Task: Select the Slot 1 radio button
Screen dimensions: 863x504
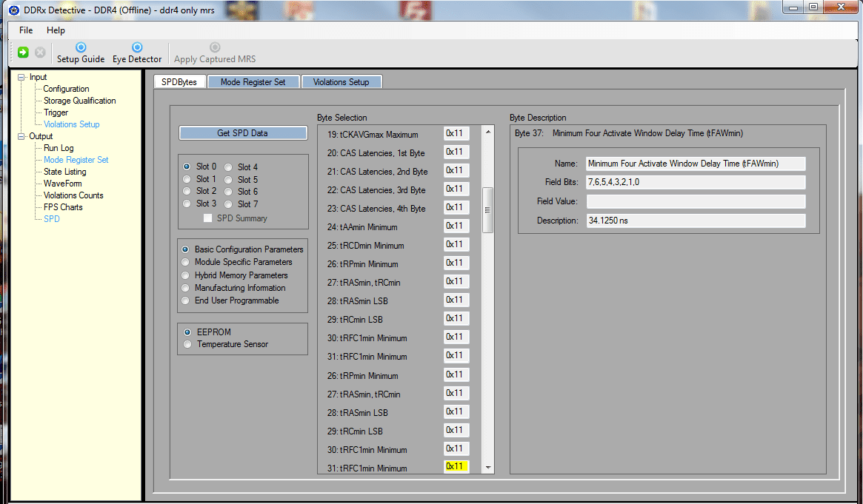Action: 187,179
